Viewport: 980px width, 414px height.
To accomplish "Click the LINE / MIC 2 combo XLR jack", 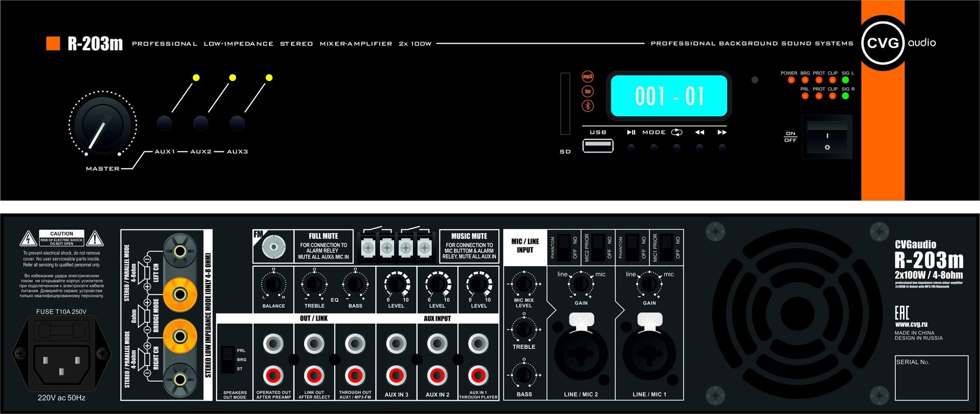I will [x=581, y=353].
